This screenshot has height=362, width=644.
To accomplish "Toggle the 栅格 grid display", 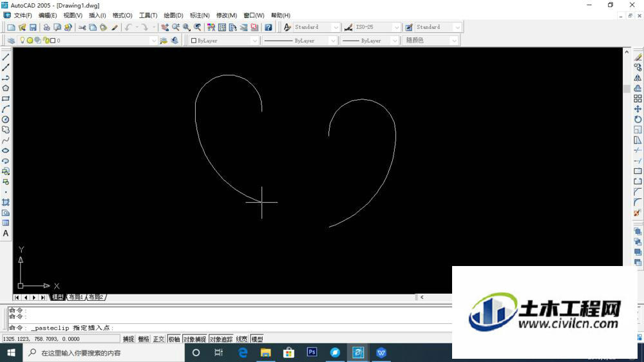I will 144,339.
